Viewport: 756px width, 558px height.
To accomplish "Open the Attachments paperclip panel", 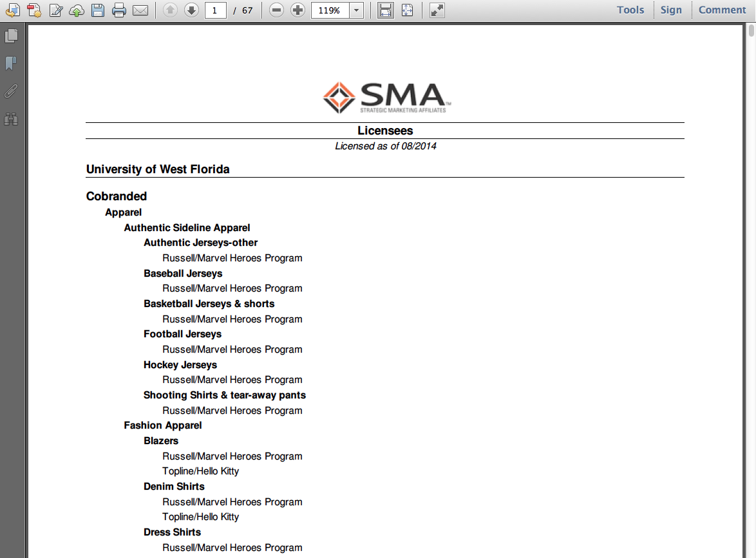I will 10,91.
